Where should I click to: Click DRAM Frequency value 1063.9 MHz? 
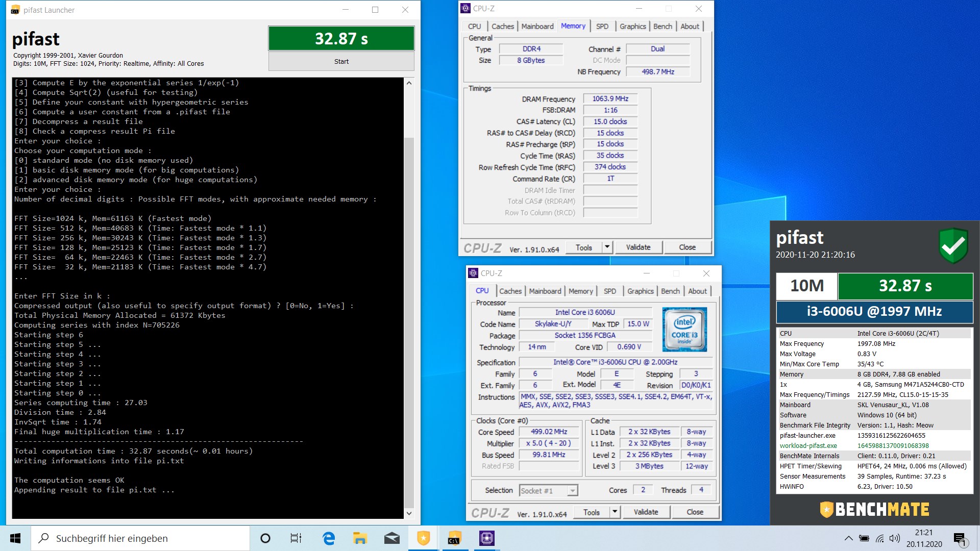(610, 99)
